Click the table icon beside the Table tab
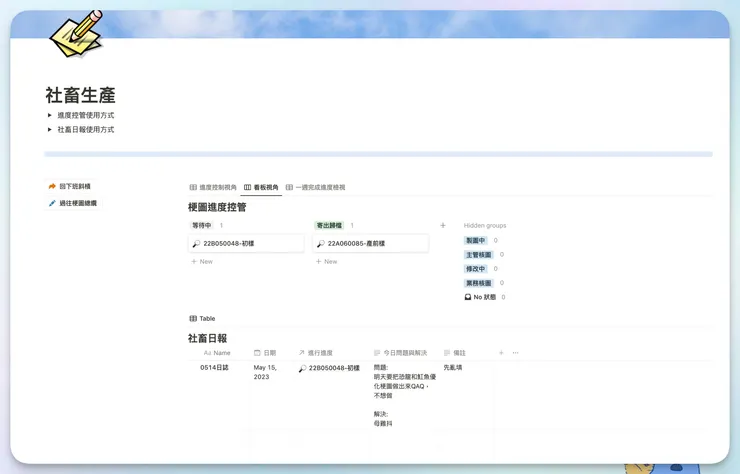The width and height of the screenshot is (740, 474). (193, 319)
